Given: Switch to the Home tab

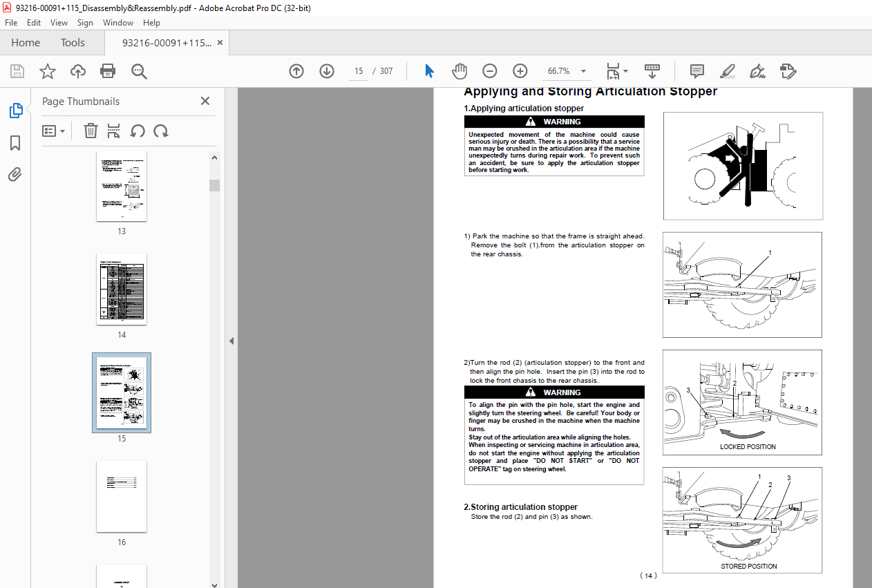Looking at the screenshot, I should (26, 43).
